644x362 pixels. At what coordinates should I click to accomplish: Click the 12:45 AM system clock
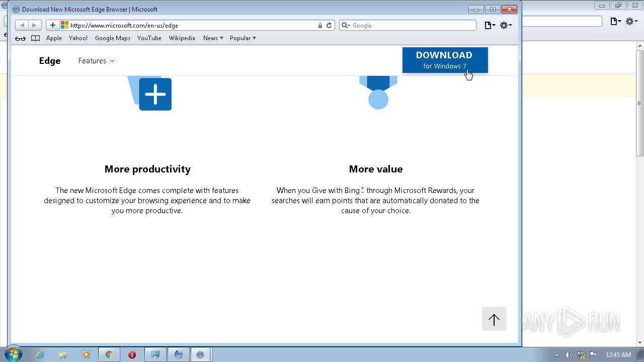(x=618, y=355)
